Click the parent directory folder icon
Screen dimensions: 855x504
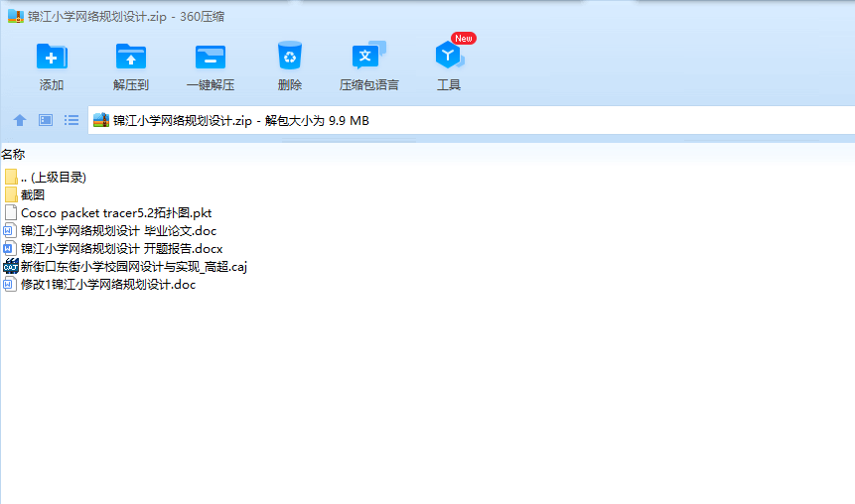click(x=11, y=177)
